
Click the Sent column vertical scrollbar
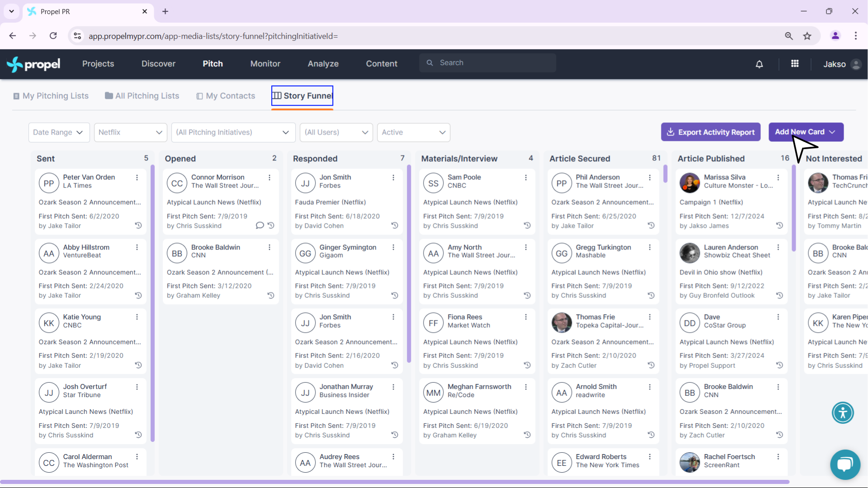click(x=153, y=303)
